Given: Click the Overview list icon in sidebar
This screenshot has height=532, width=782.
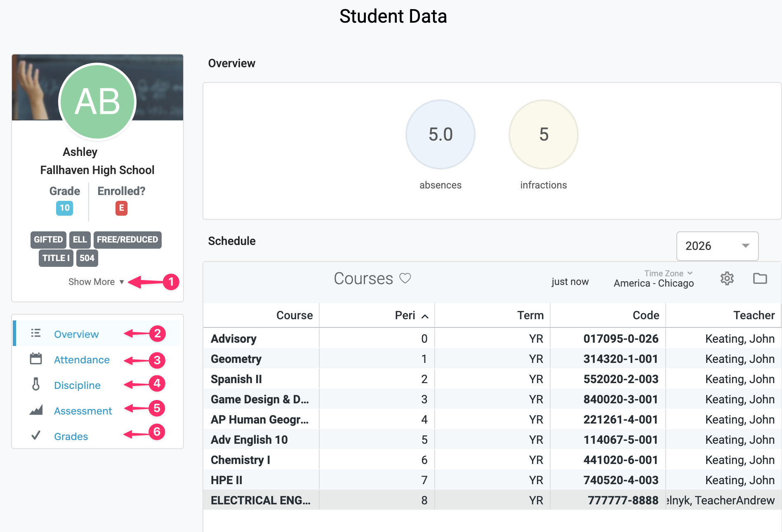Looking at the screenshot, I should 36,333.
